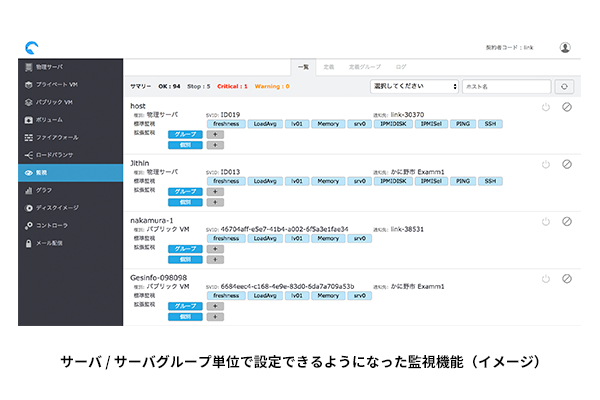Click the refresh icon beside host search

[x=567, y=87]
